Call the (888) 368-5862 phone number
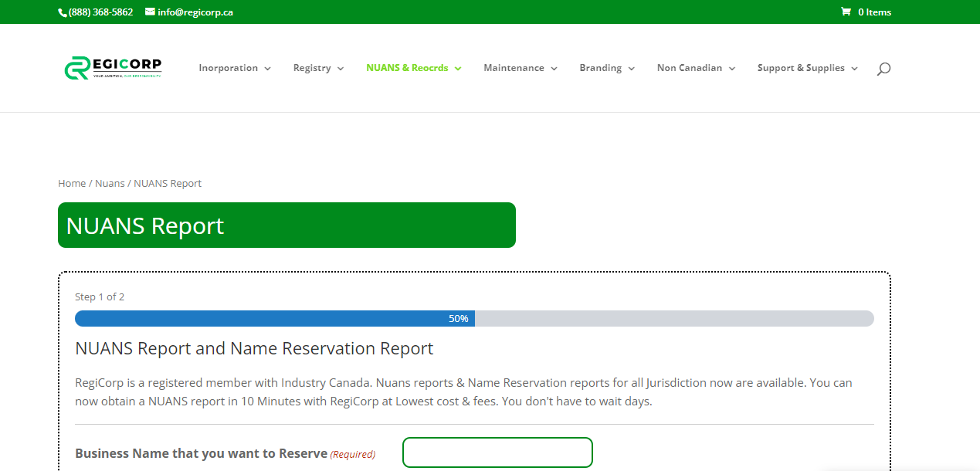 (100, 12)
